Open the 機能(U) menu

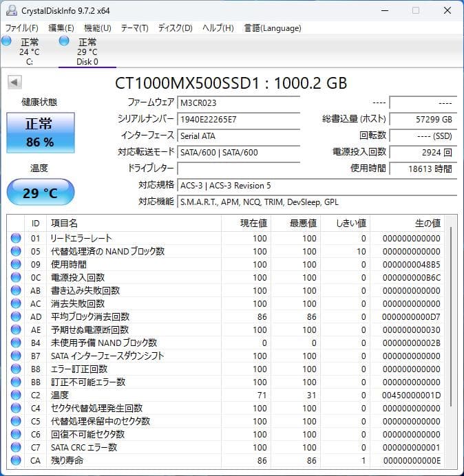tap(98, 28)
